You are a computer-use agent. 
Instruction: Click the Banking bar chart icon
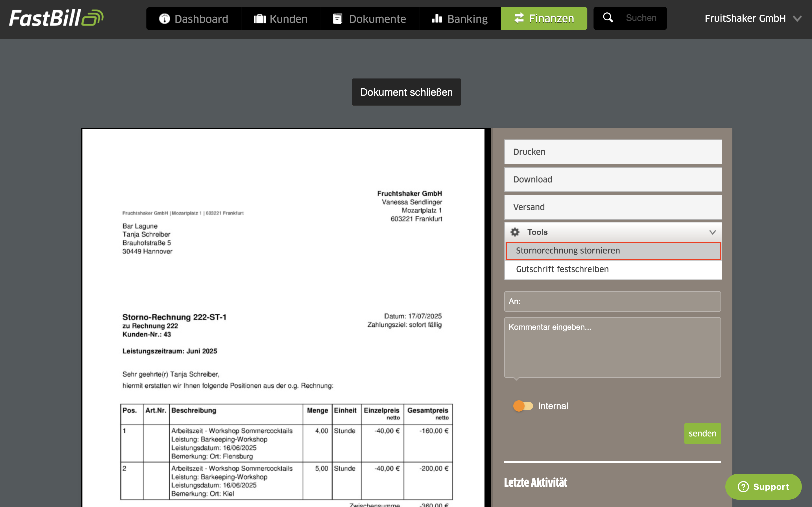tap(436, 18)
